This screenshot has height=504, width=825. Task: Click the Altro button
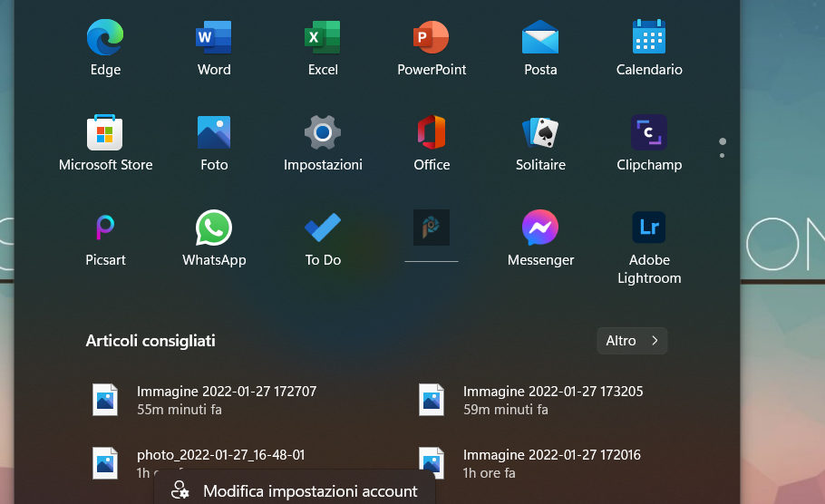(632, 341)
